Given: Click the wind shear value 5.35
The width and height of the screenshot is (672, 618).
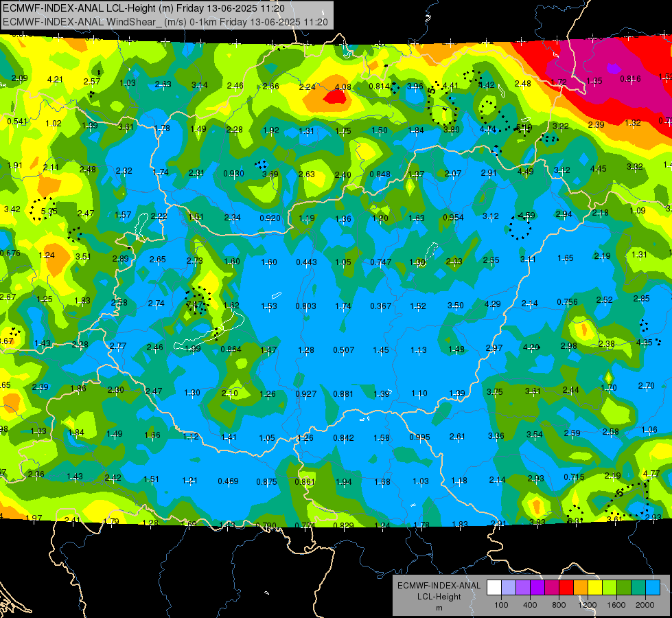Looking at the screenshot, I should [49, 211].
